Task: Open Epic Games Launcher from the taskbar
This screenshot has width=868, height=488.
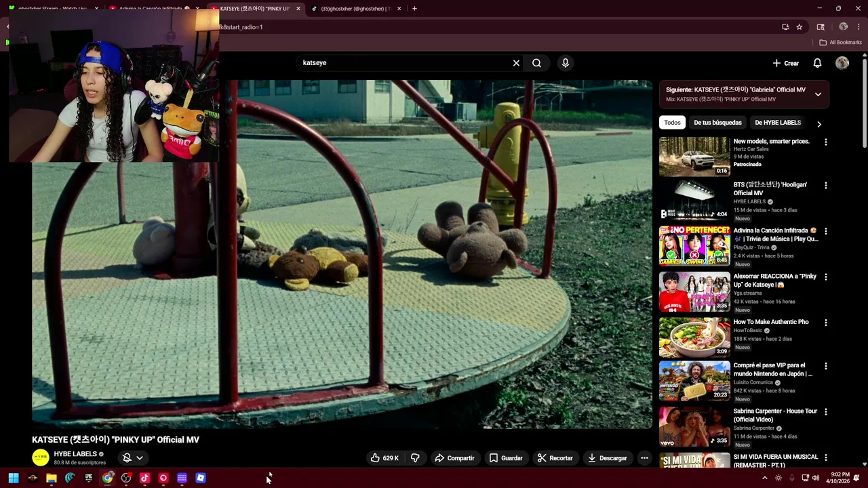Action: 89,478
